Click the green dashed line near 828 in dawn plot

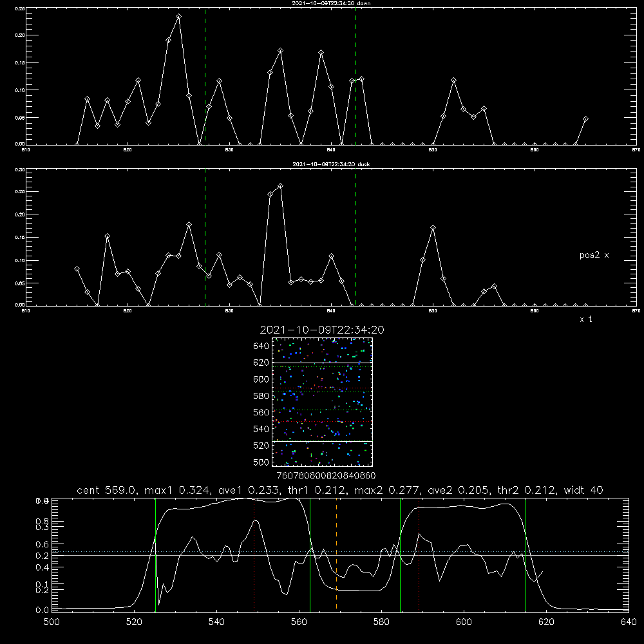tap(205, 76)
